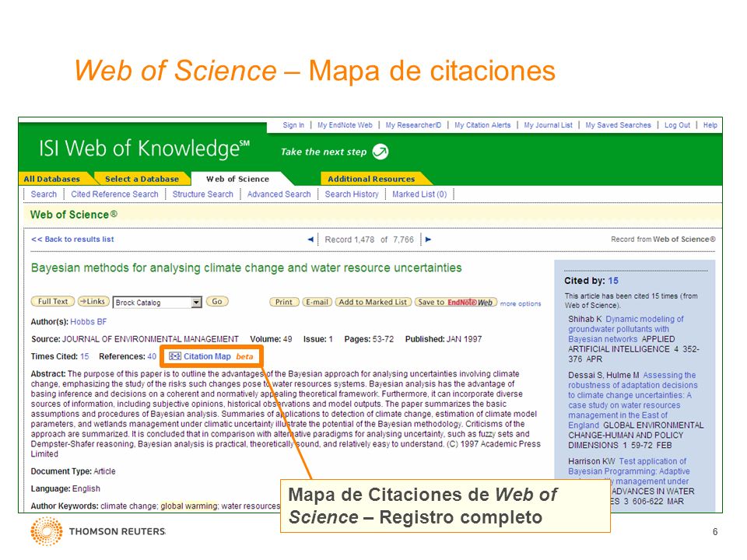This screenshot has width=747, height=560.
Task: Open My Citation Alerts link
Action: (482, 125)
